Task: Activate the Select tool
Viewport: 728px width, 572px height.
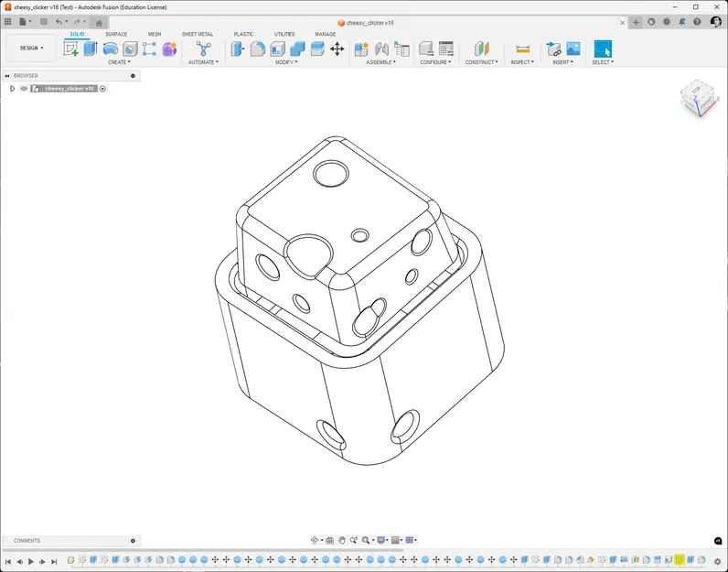Action: (603, 49)
